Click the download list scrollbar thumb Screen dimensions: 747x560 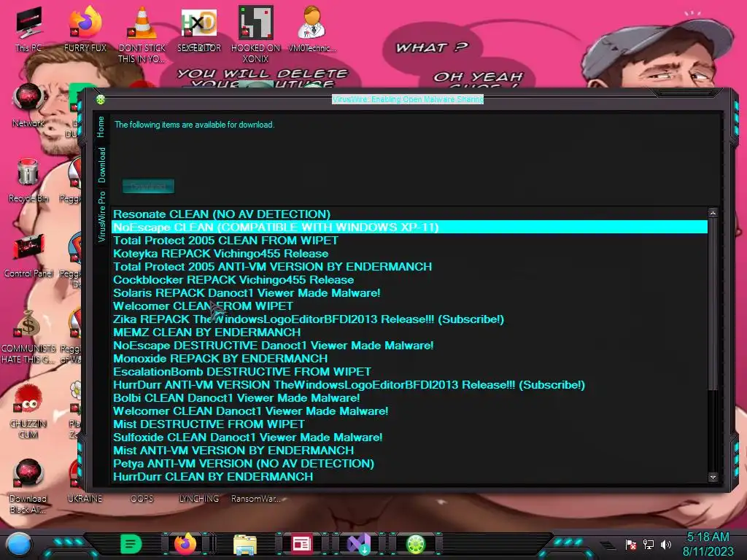pos(713,305)
